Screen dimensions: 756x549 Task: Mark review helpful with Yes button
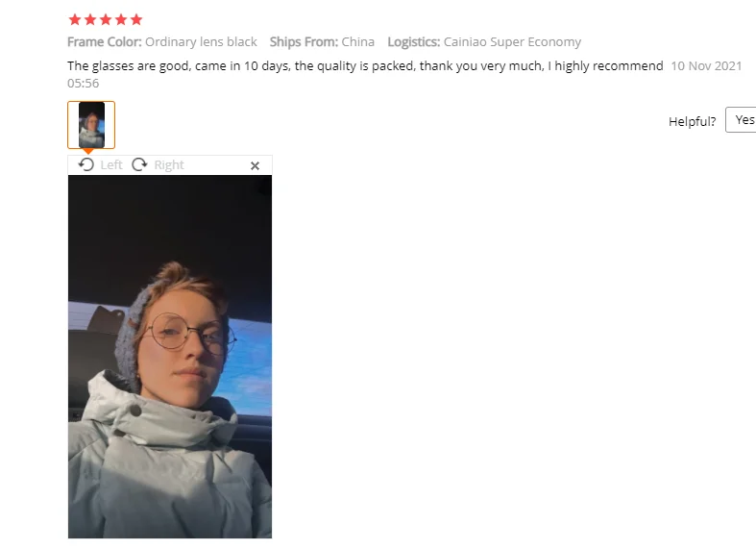tap(741, 119)
